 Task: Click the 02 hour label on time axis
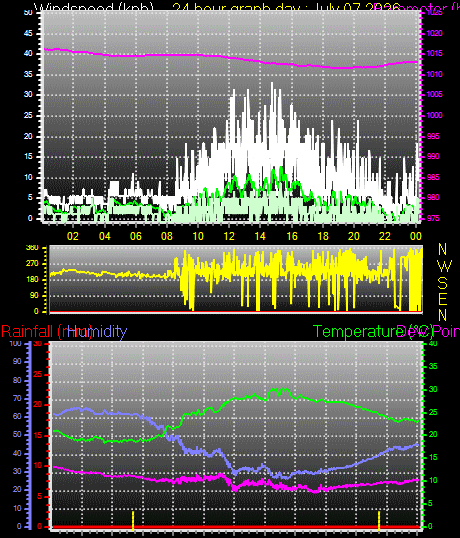coord(73,236)
